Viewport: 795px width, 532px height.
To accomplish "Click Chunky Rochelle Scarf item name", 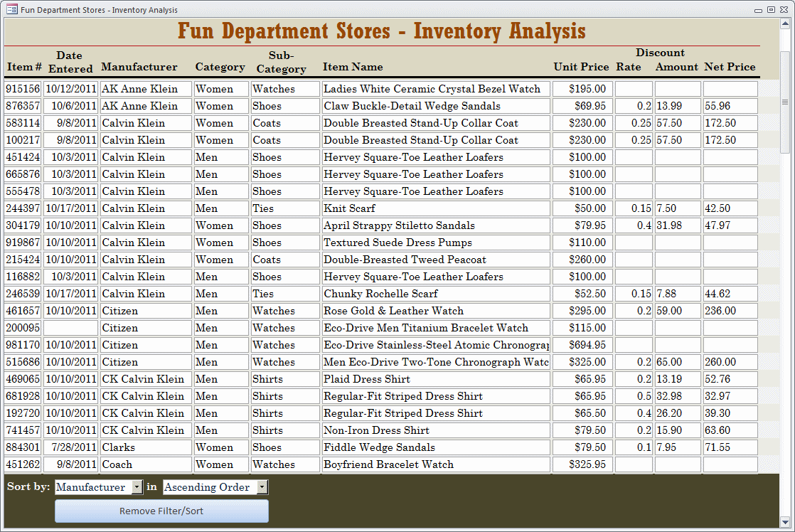I will (x=436, y=294).
